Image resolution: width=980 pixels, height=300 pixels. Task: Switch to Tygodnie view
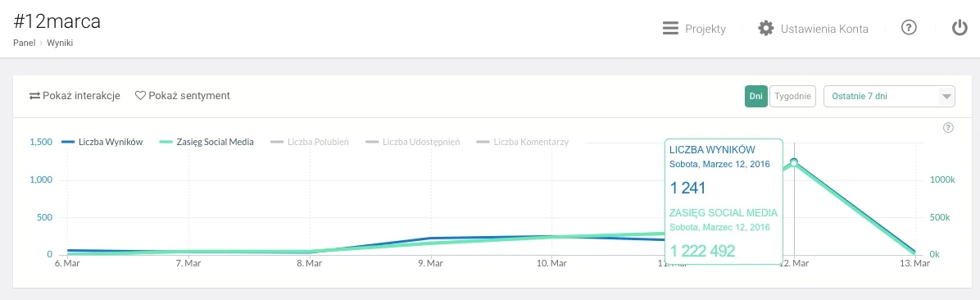pyautogui.click(x=792, y=96)
